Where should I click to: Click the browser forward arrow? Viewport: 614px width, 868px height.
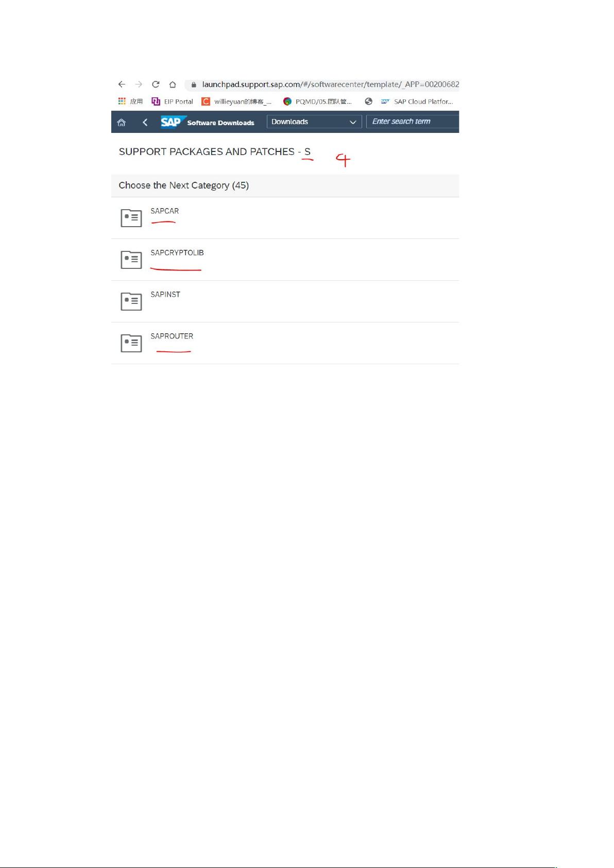pyautogui.click(x=139, y=84)
